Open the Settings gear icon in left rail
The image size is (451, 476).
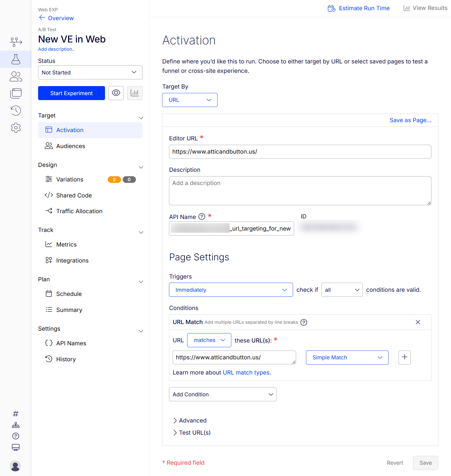tap(16, 128)
